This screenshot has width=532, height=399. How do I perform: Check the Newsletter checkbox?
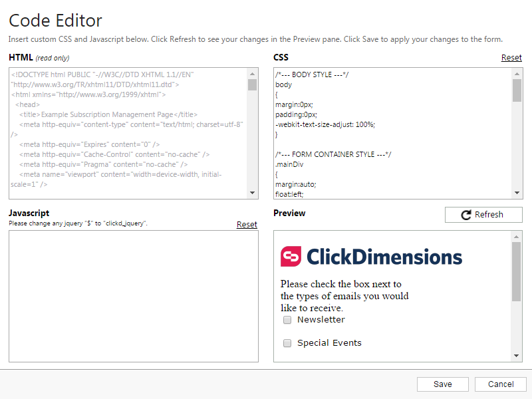287,320
